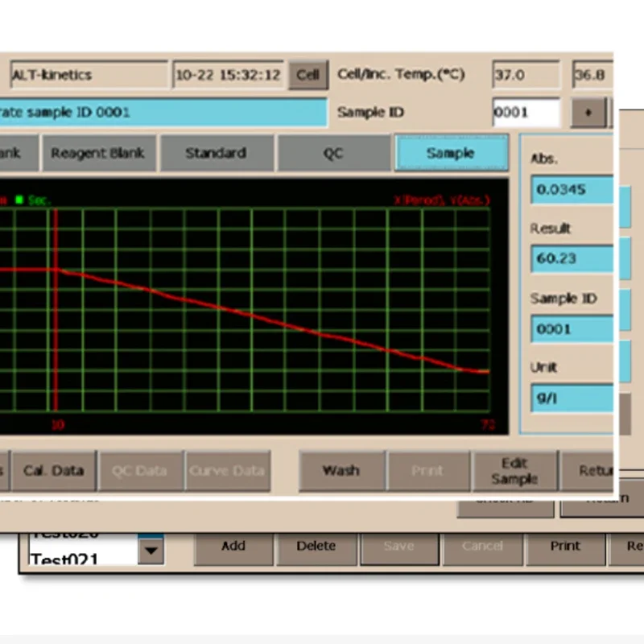
Task: Switch to Reagent Blank tab
Action: (97, 153)
